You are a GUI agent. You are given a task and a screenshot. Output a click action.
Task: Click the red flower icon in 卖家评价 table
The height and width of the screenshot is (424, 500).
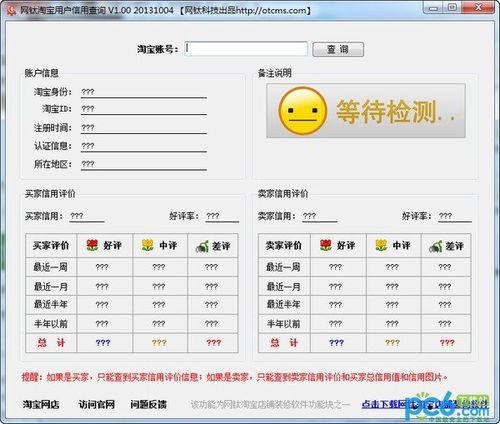[x=325, y=245]
